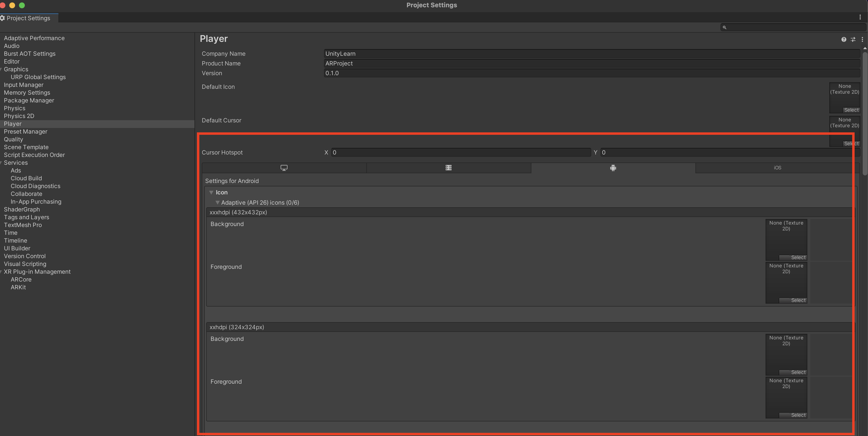Open the Dedicated Server platform tab
The width and height of the screenshot is (868, 436).
tap(449, 168)
